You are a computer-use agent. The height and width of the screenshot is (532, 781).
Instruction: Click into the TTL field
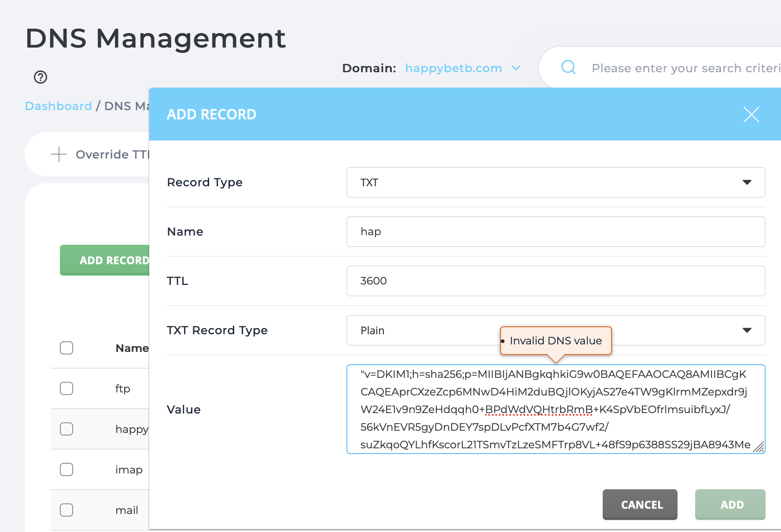(x=556, y=281)
